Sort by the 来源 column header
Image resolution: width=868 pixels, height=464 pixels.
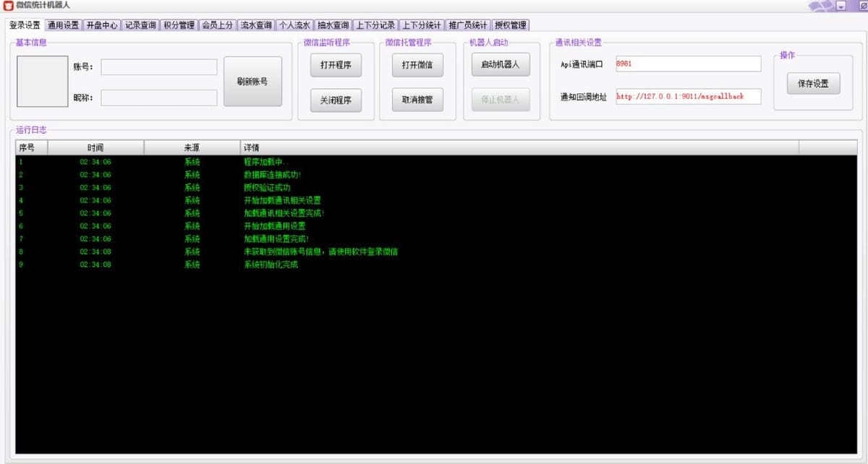tap(192, 147)
